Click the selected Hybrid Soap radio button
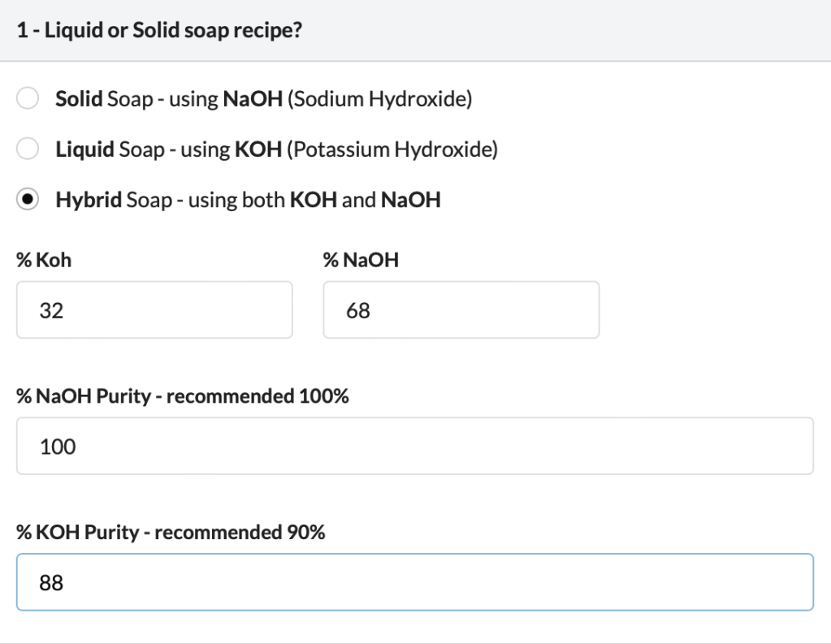This screenshot has height=644, width=831. point(28,200)
